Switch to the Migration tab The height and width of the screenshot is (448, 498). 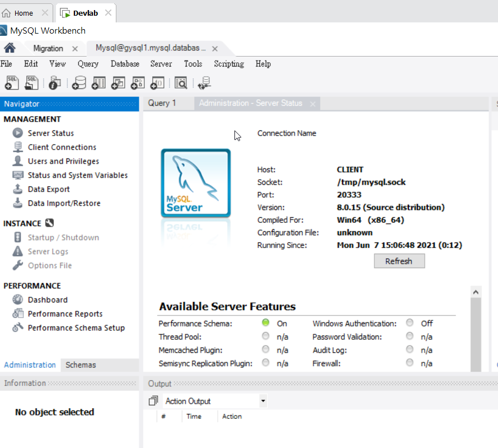click(x=48, y=48)
